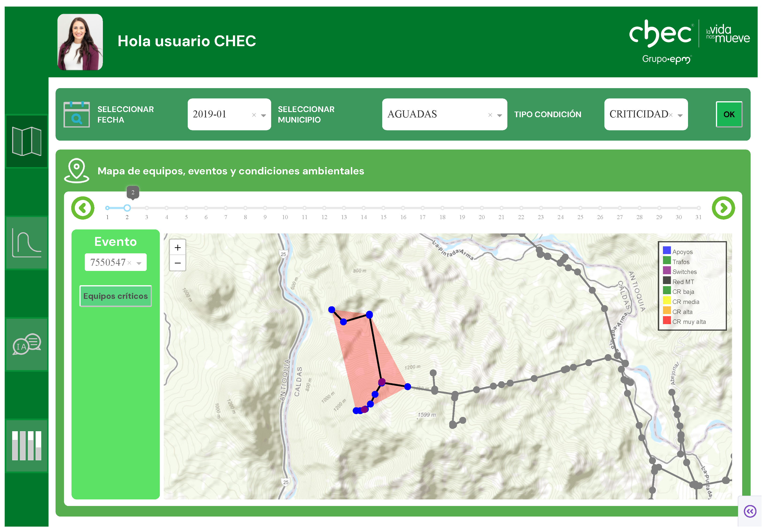Zoom out on the map
This screenshot has width=767, height=532.
pyautogui.click(x=178, y=263)
